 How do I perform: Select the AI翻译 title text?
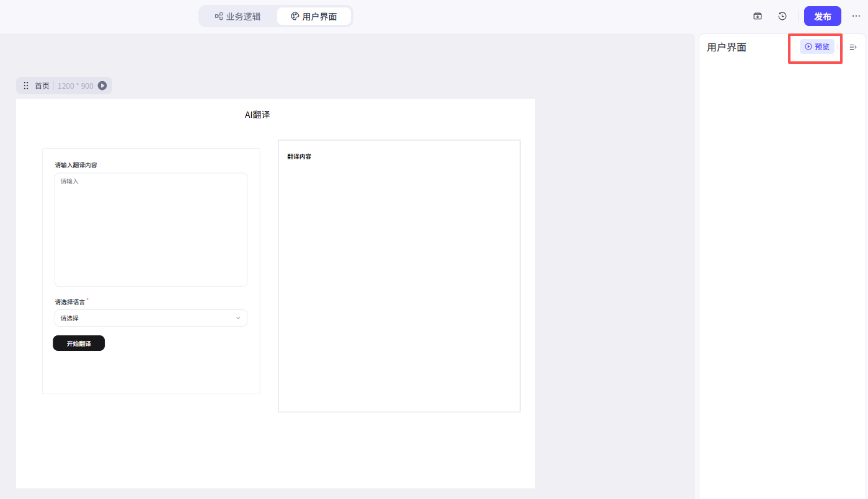pyautogui.click(x=257, y=115)
